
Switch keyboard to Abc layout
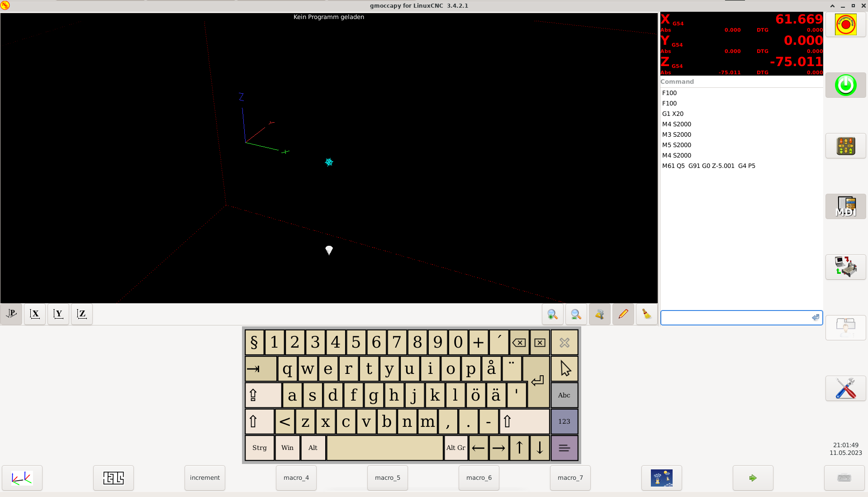point(564,395)
